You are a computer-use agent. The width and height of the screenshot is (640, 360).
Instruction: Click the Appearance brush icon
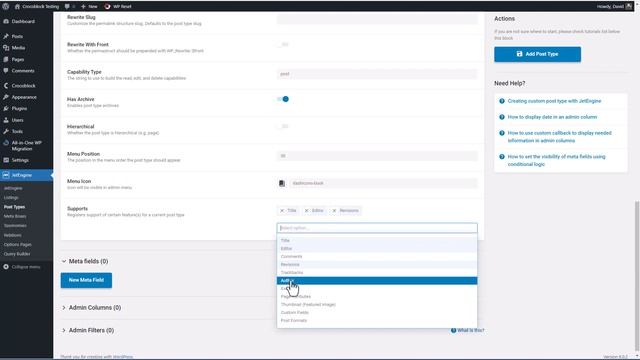[6, 97]
